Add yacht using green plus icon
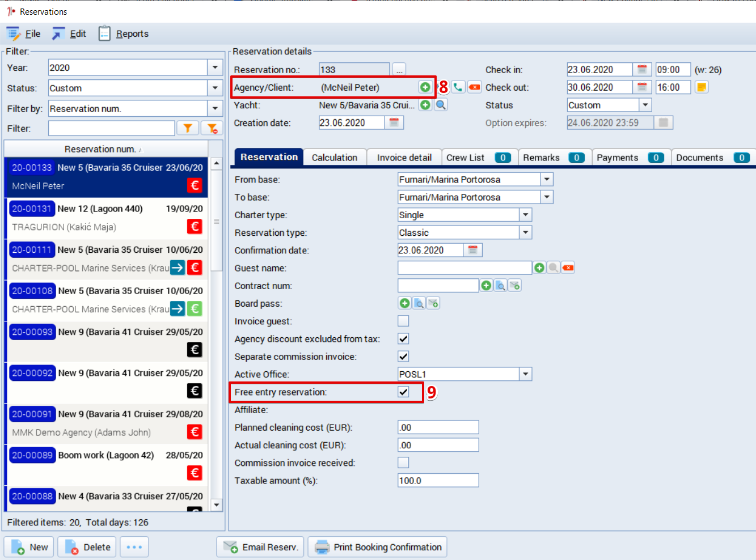The image size is (756, 560). pos(425,105)
